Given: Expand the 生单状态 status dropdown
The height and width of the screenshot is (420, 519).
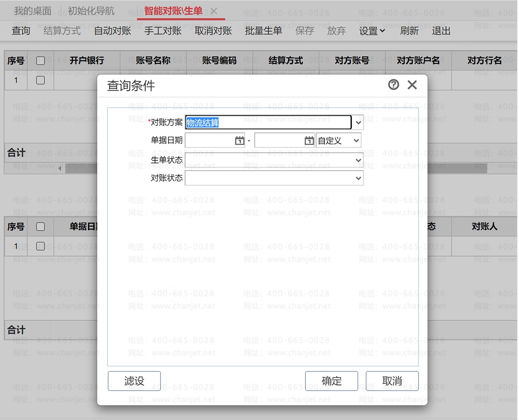Looking at the screenshot, I should pos(358,160).
